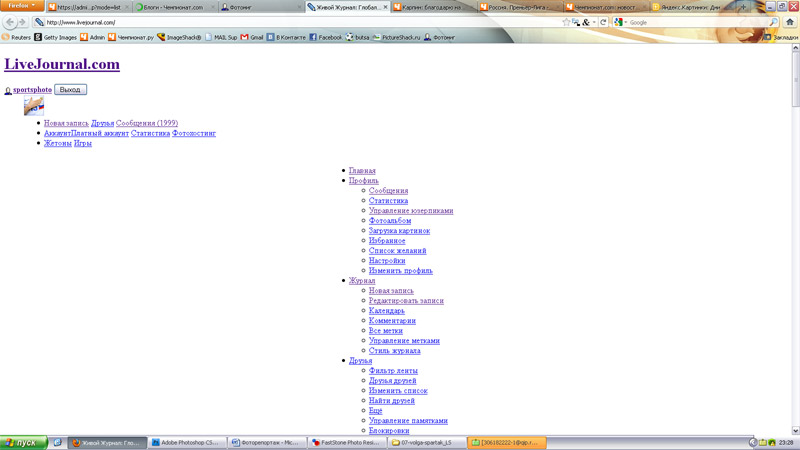
Task: Open the Getty Images bookmark
Action: pos(56,37)
